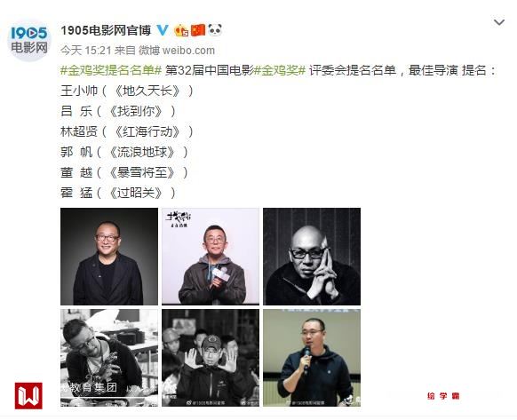Open the 1905电影网 profile avatar
Viewport: 517px width, 420px height.
[x=29, y=40]
